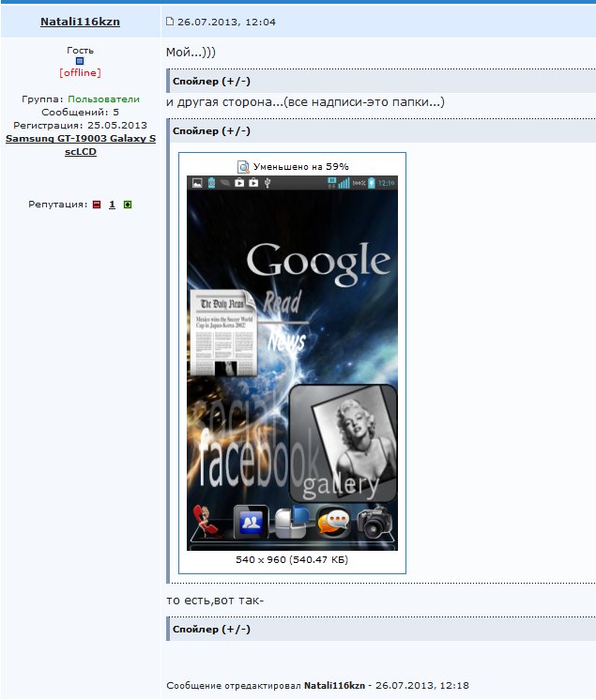The height and width of the screenshot is (700, 596).
Task: Open Natali116kzn user profile link
Action: click(80, 22)
